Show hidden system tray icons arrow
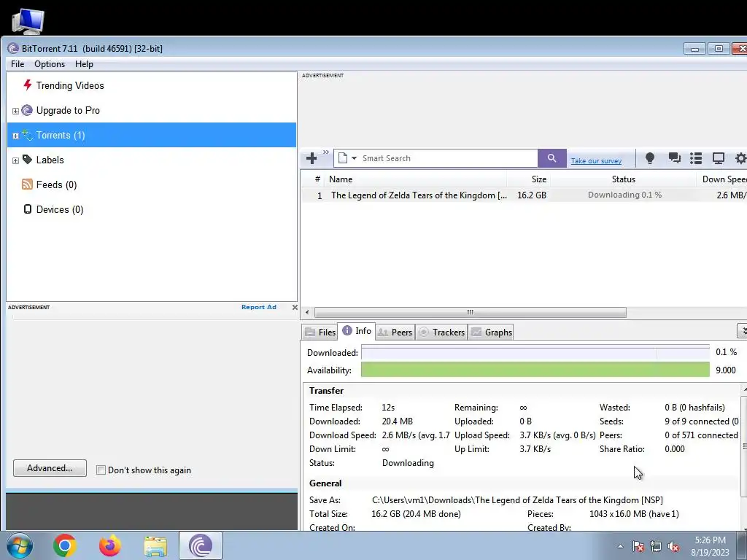Screen dimensions: 747x560 620,546
